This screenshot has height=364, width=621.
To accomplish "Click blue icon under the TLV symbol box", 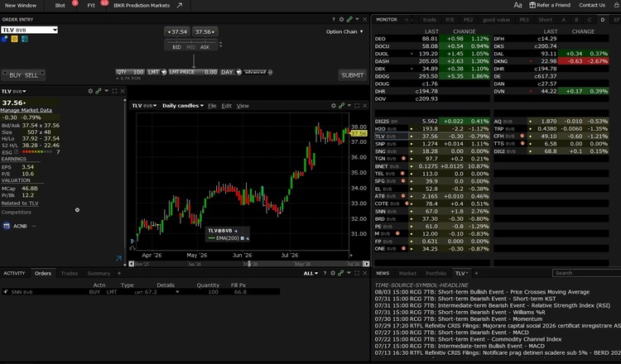I will point(5,39).
